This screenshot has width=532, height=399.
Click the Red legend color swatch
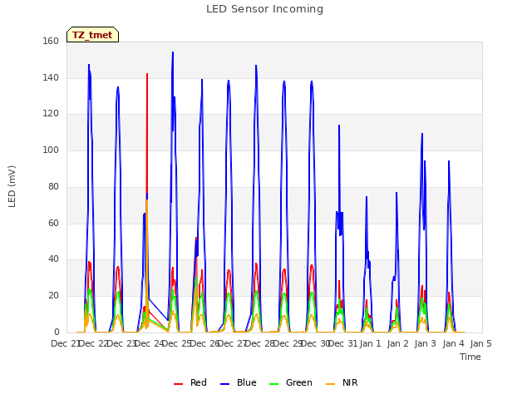[x=178, y=384]
